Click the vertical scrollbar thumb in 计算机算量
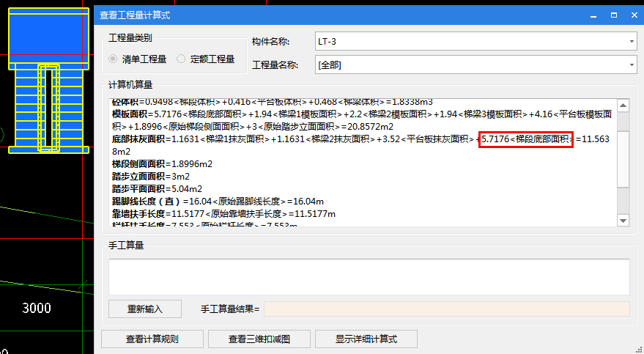 point(623,159)
